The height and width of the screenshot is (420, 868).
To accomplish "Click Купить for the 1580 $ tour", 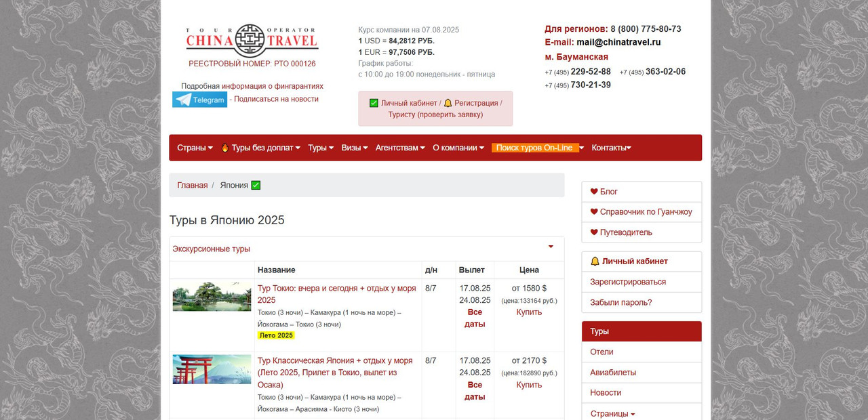I will [529, 312].
